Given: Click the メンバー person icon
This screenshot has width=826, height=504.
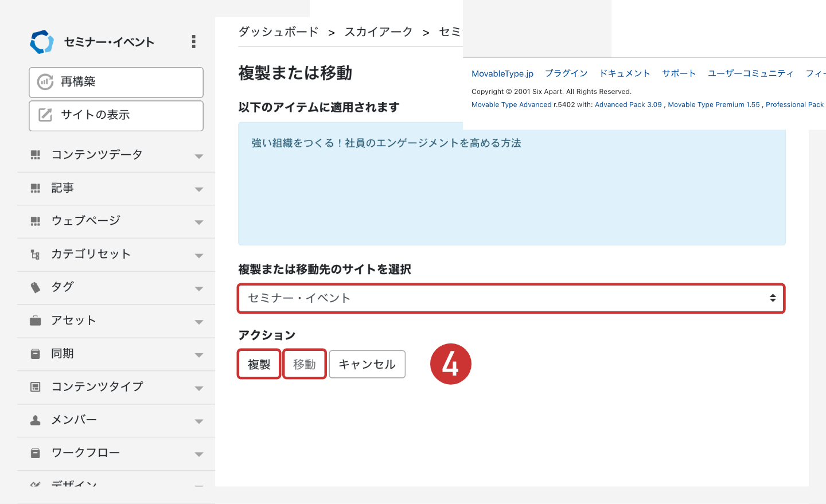Looking at the screenshot, I should (36, 420).
